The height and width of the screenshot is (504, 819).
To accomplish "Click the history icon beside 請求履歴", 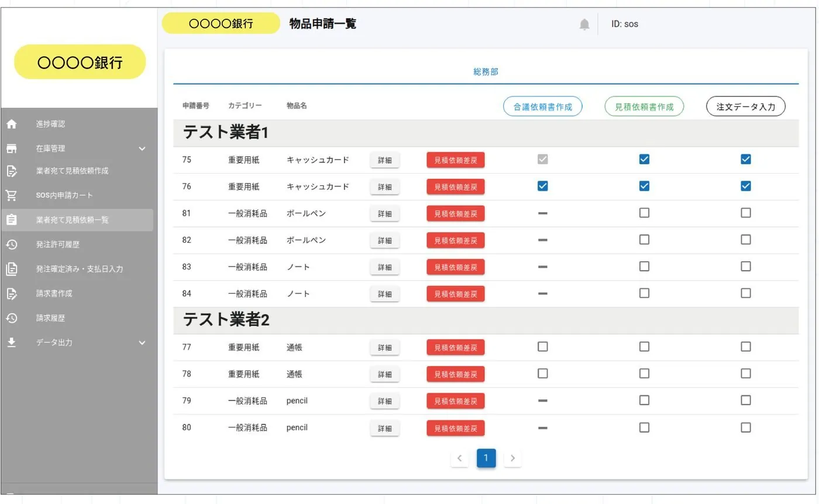I will (x=12, y=318).
